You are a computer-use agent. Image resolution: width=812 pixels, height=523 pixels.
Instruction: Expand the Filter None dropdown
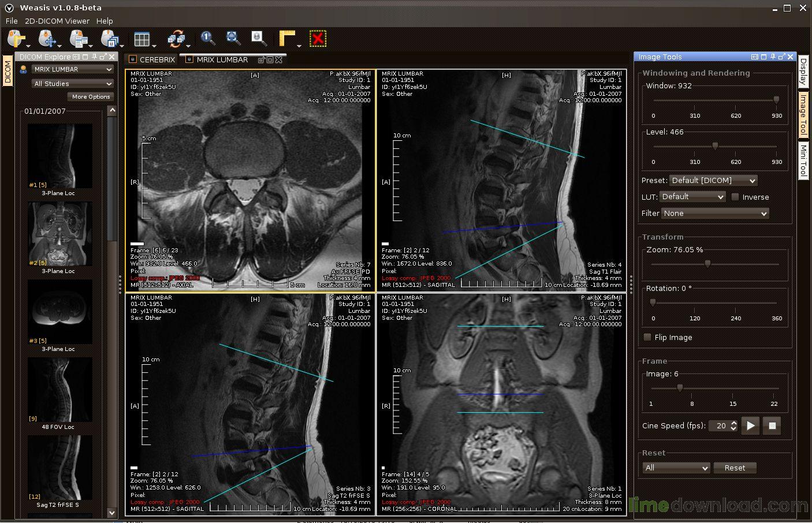(715, 214)
